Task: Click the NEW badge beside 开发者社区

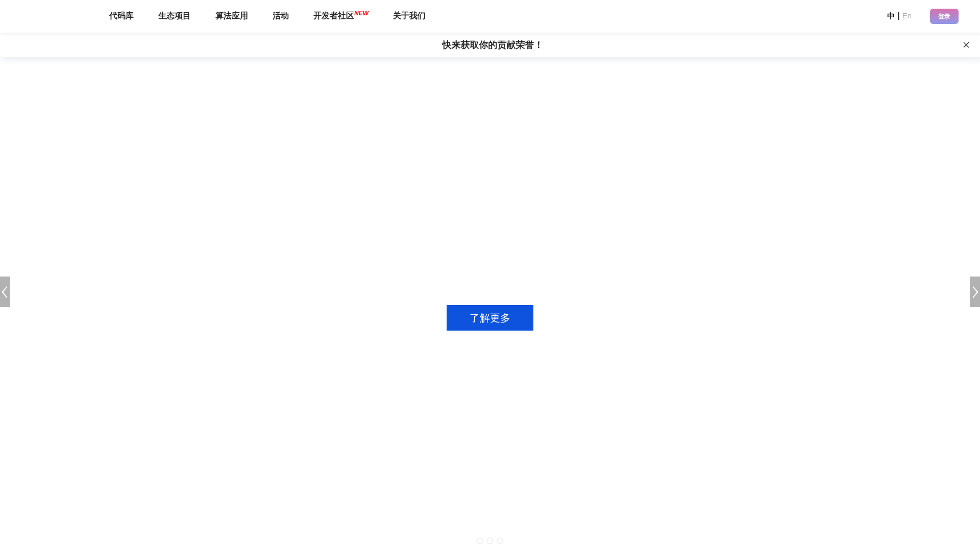Action: (362, 13)
